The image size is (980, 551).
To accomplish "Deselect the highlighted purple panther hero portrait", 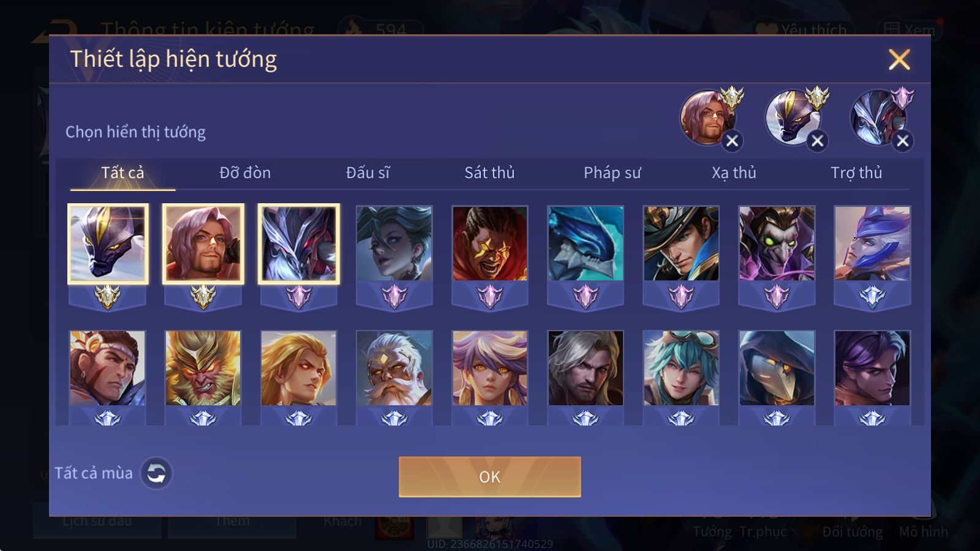I will coord(108,244).
